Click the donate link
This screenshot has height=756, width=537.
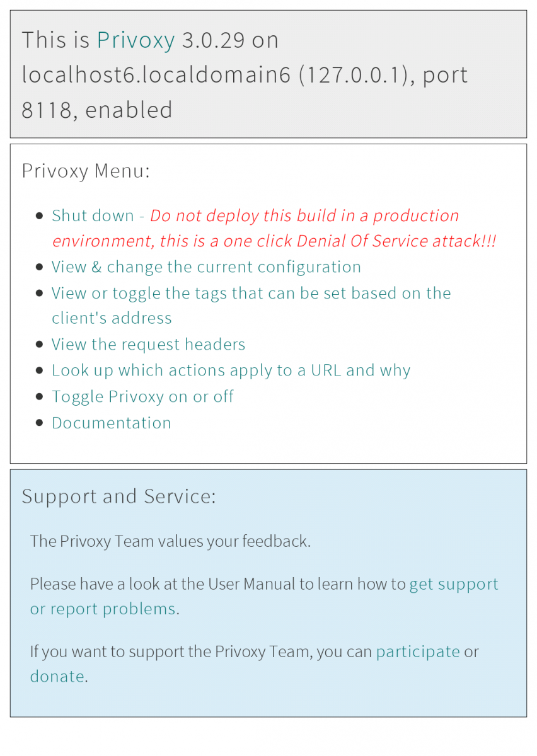point(57,677)
